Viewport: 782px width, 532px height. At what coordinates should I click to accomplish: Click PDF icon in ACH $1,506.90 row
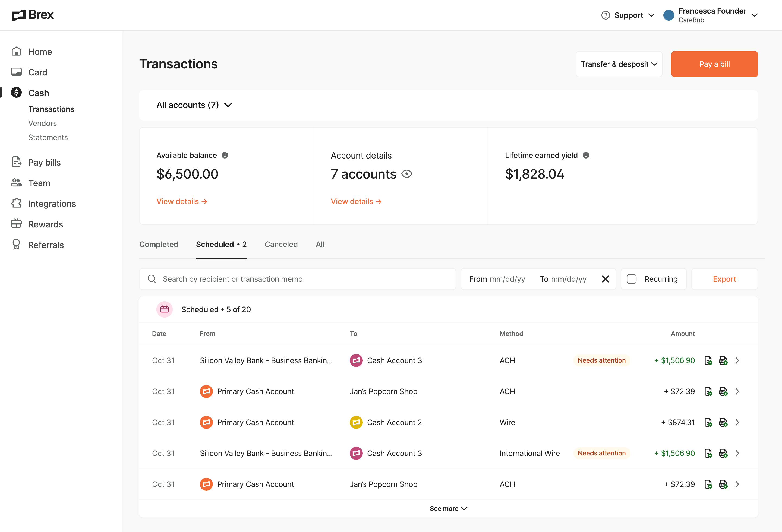click(723, 360)
